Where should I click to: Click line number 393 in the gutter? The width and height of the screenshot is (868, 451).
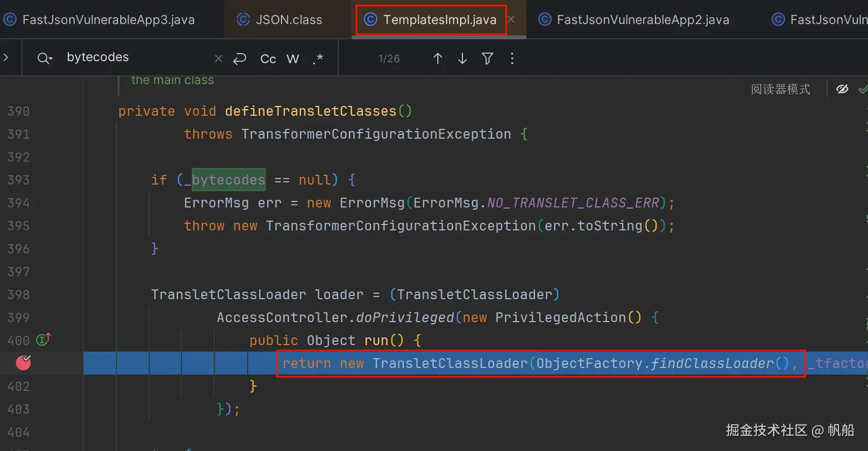tap(19, 180)
